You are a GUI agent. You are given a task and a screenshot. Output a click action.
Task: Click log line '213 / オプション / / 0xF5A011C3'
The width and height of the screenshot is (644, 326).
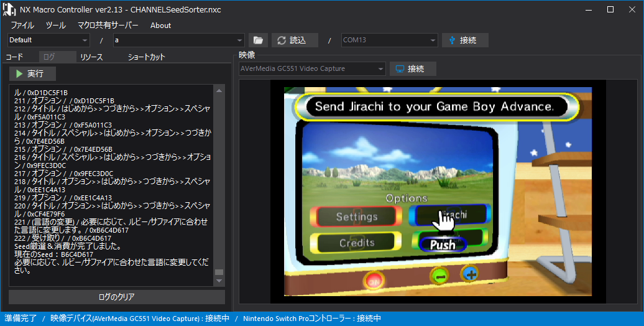click(x=63, y=125)
